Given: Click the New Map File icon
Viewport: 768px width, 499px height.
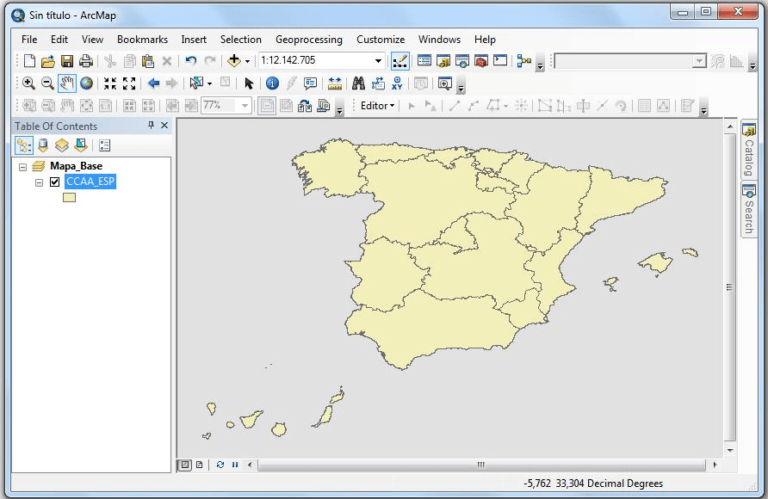Looking at the screenshot, I should [29, 61].
